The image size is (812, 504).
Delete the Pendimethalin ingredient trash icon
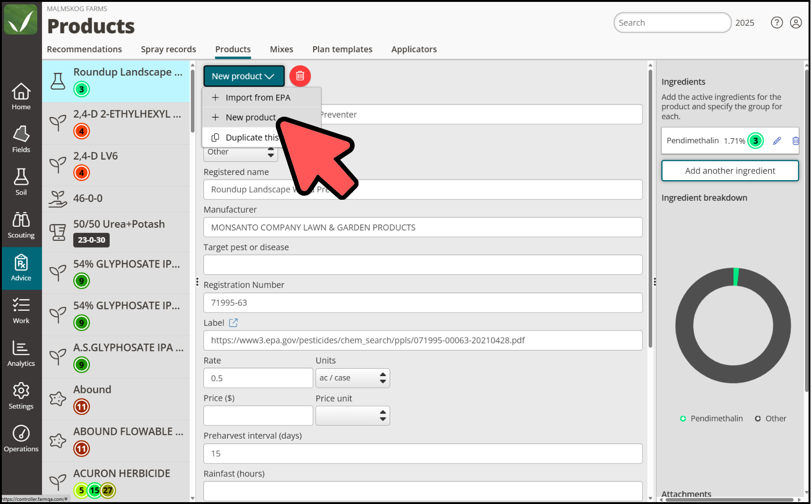(x=795, y=140)
